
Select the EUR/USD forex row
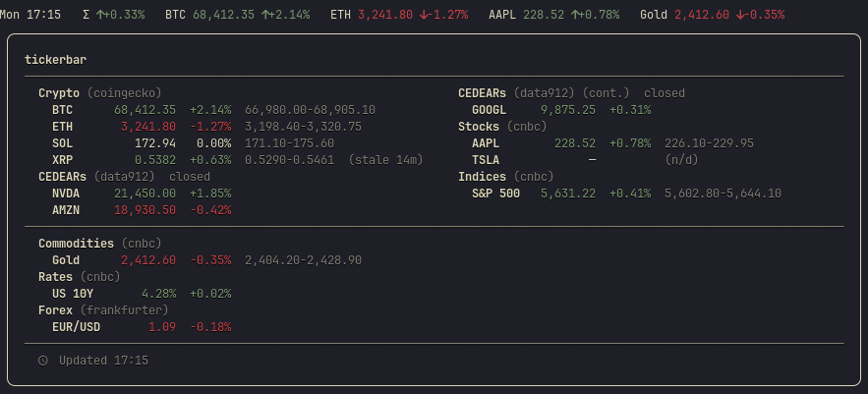(x=142, y=327)
